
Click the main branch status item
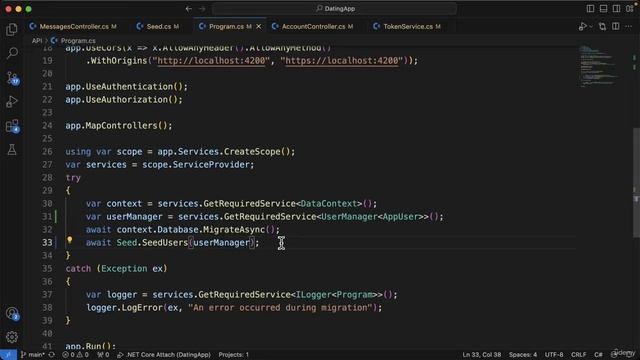tap(33, 355)
